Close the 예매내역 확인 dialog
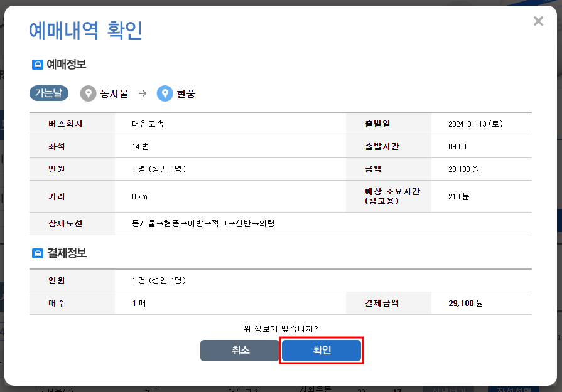This screenshot has height=392, width=562. click(x=538, y=21)
